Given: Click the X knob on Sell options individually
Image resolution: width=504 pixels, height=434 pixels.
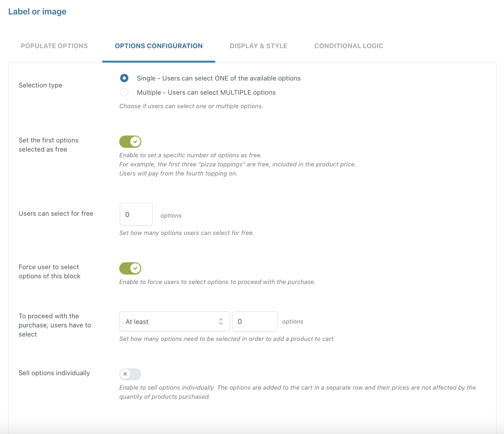Looking at the screenshot, I should tap(125, 374).
